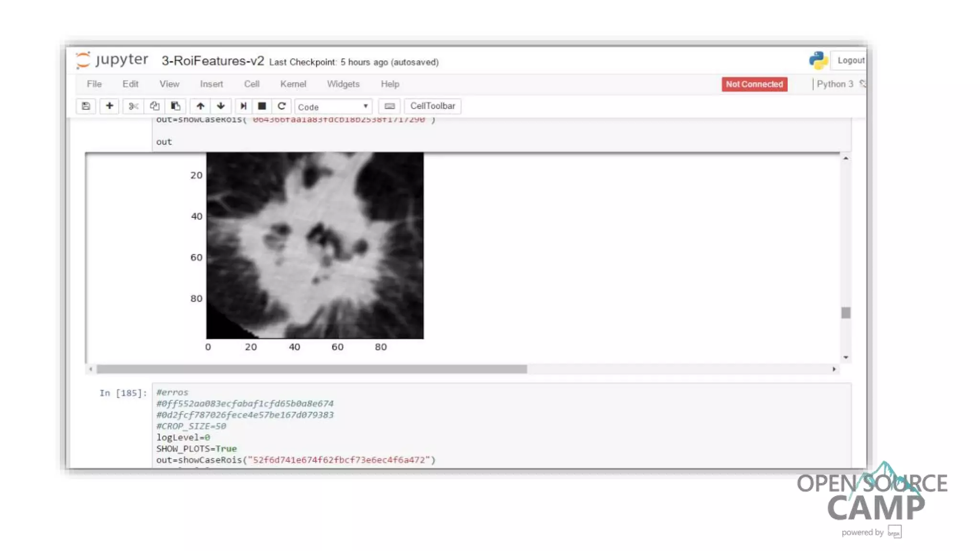
Task: Open the Help menu
Action: click(x=390, y=84)
